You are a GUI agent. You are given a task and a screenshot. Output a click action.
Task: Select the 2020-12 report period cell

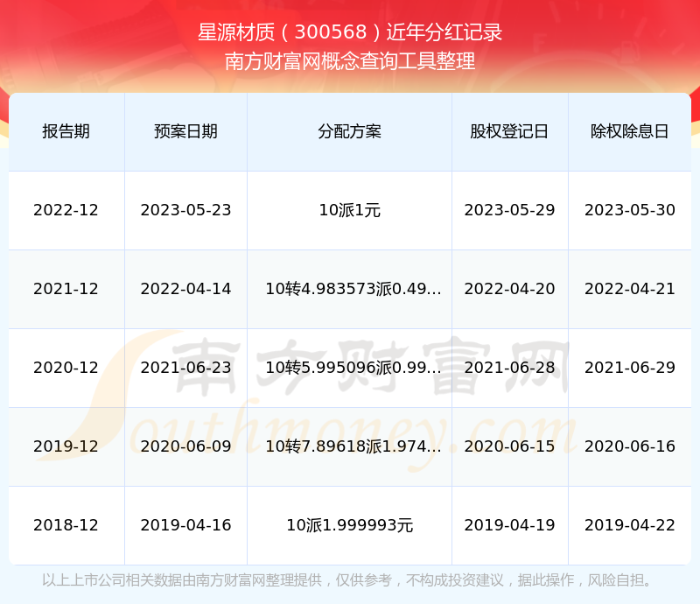click(66, 368)
